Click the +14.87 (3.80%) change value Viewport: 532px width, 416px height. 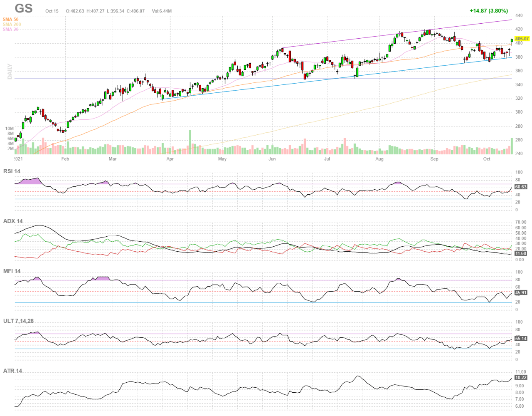click(x=489, y=11)
